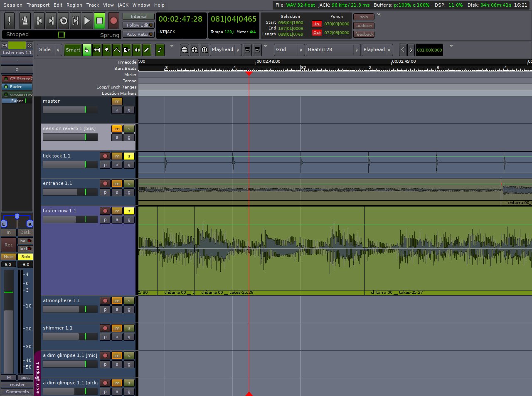The height and width of the screenshot is (396, 532).
Task: Select the Draw pencil tool
Action: 147,50
